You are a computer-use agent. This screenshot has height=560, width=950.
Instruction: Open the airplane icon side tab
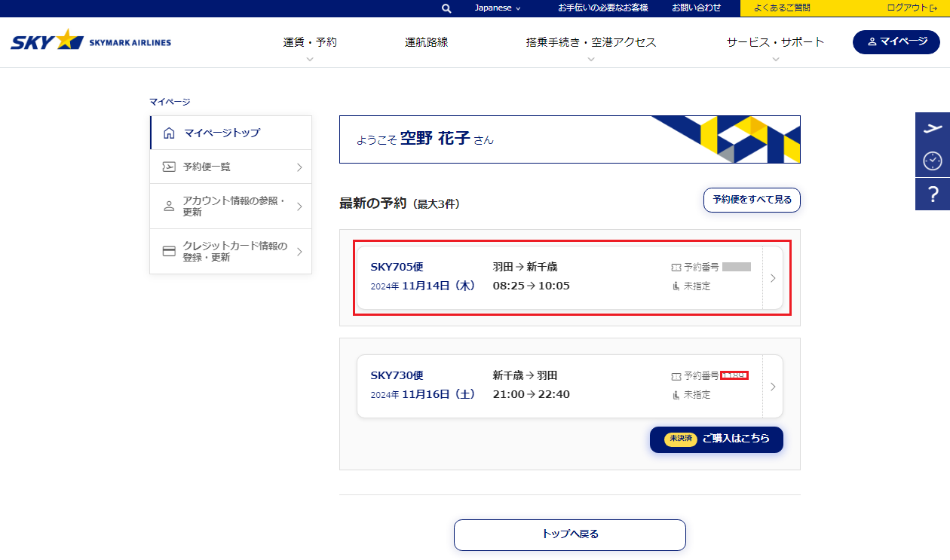[x=933, y=128]
